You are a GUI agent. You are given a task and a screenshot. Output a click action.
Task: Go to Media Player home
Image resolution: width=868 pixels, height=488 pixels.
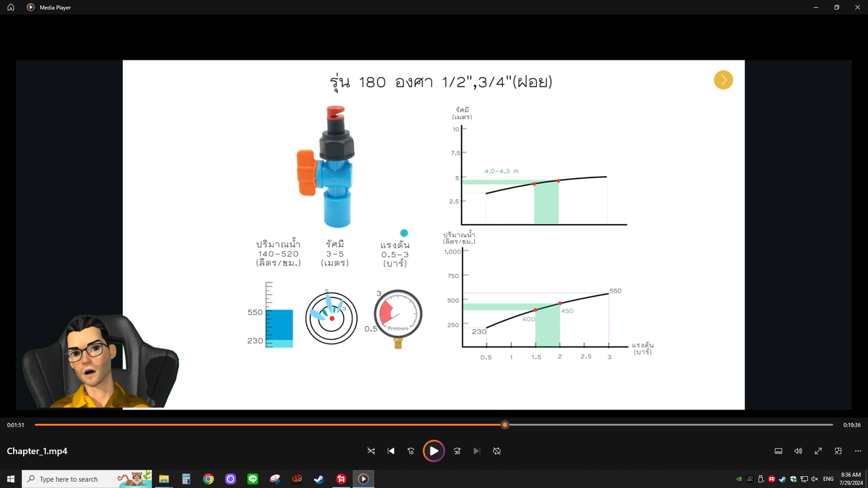click(x=11, y=7)
